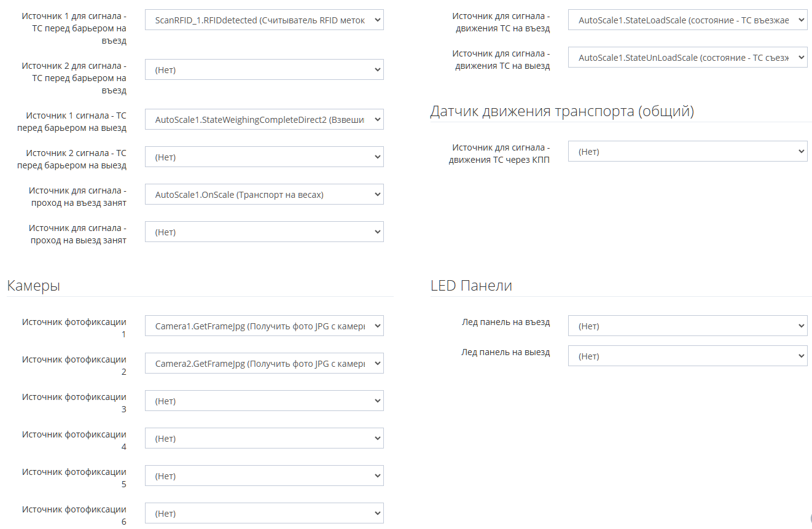Open the 'Источник фотофиксации 4' dropdown
Image resolution: width=812 pixels, height=529 pixels.
[x=264, y=439]
